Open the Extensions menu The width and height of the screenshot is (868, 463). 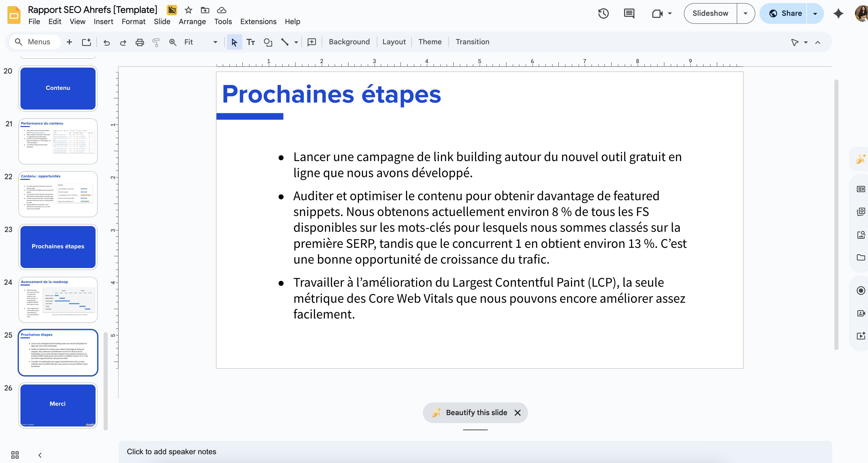point(258,21)
